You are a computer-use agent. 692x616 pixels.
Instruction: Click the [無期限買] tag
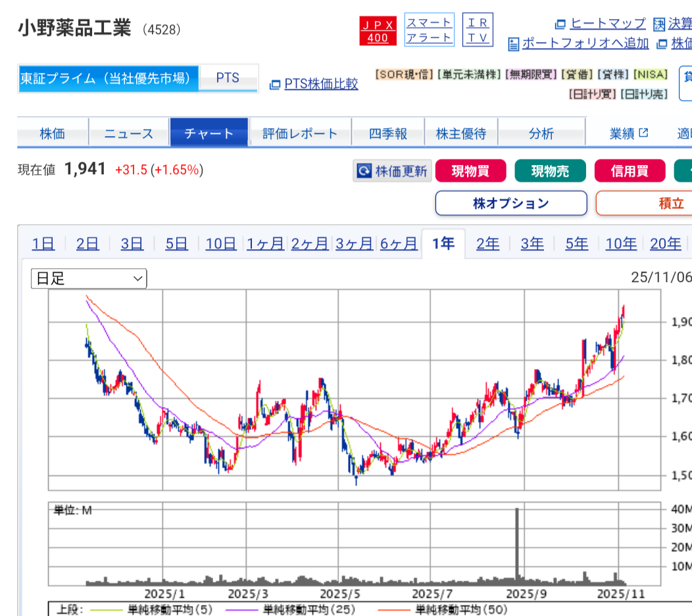tap(531, 74)
